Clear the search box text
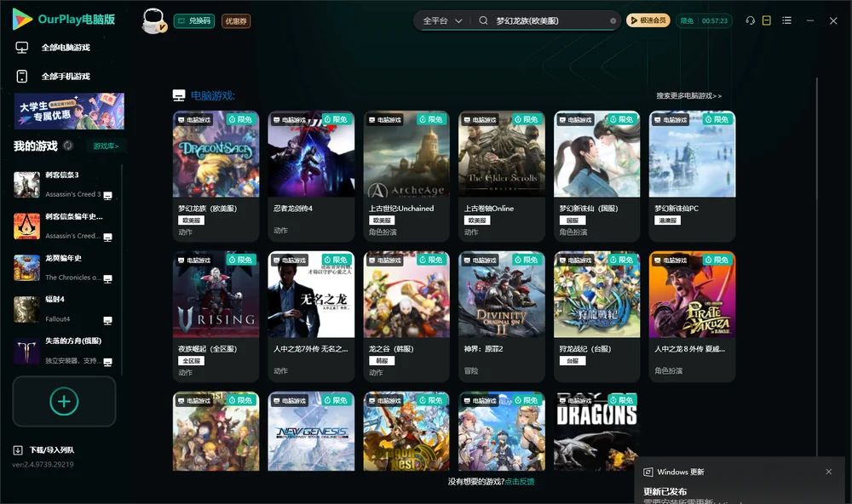852x504 pixels. pyautogui.click(x=613, y=21)
